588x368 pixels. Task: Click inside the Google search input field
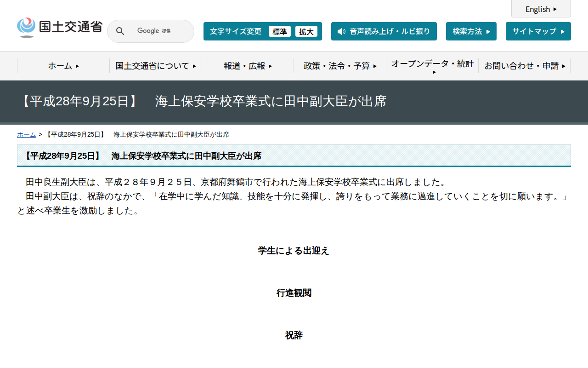point(158,31)
